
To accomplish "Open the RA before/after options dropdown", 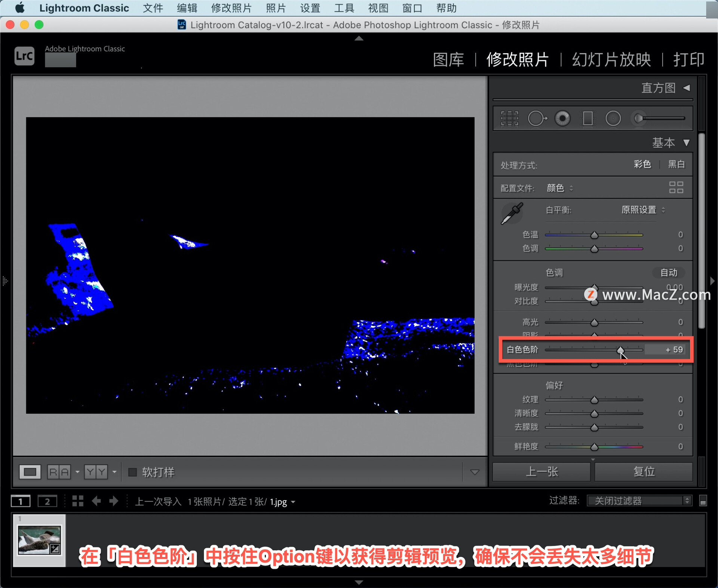I will click(77, 472).
